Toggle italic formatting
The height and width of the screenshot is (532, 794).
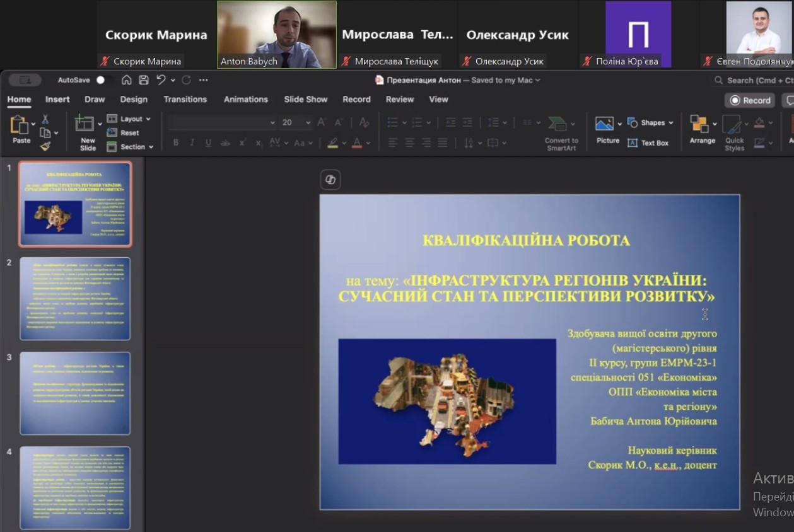point(192,143)
